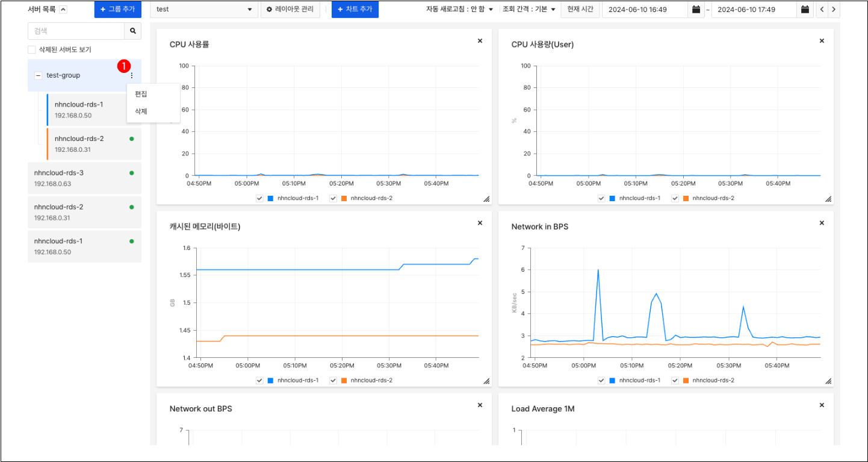This screenshot has height=462, width=868.
Task: Go to next time range arrow
Action: 834,10
